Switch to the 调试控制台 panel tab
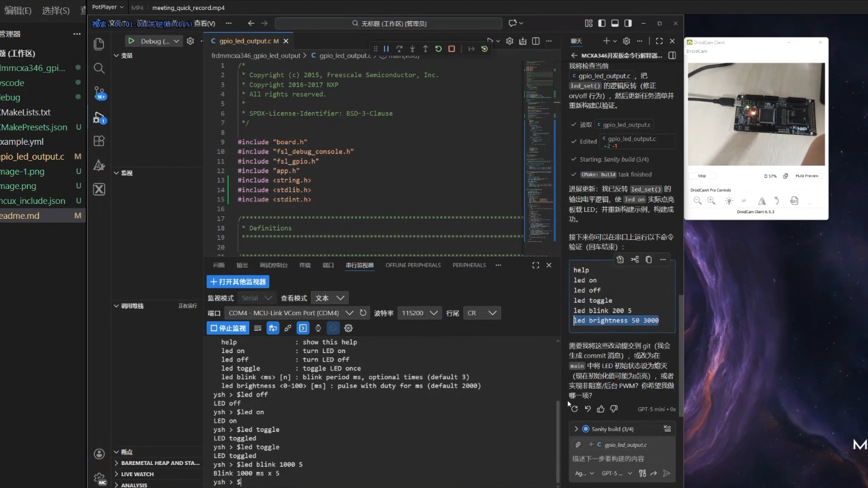Screen dimensions: 868x488 tap(274, 265)
